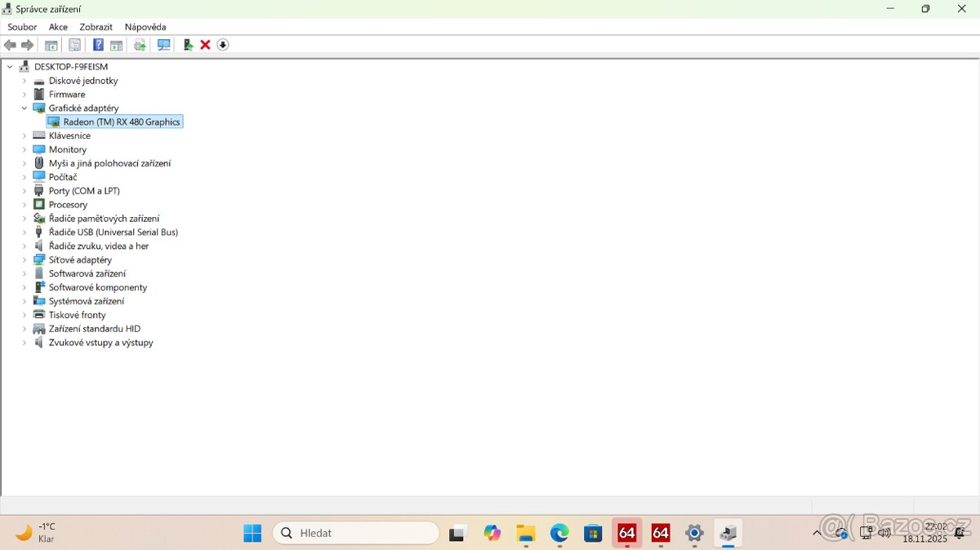This screenshot has height=550, width=980.
Task: Click the computer tower with green arrow icon
Action: pos(188,45)
